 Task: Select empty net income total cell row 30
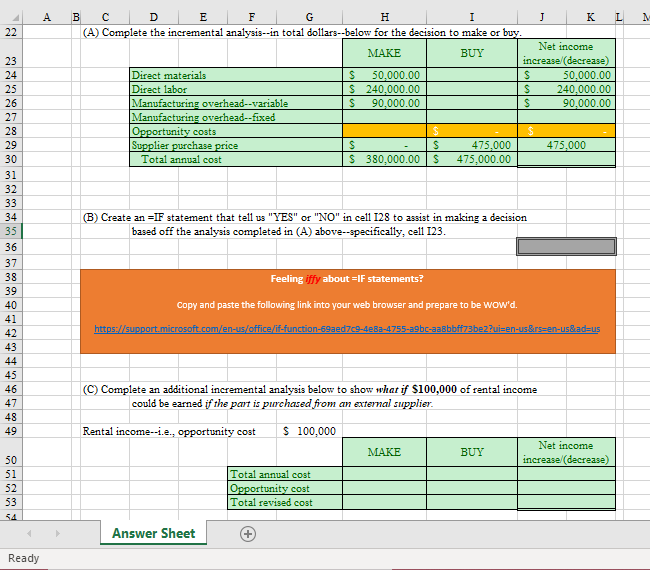click(566, 159)
